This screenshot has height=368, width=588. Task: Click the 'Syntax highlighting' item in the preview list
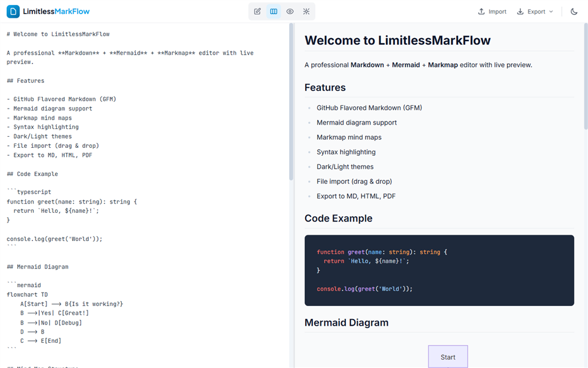346,152
